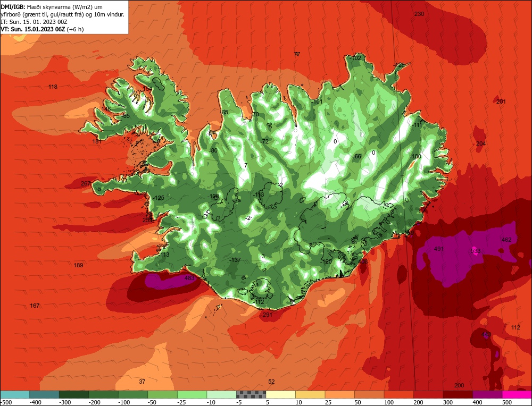Click the '300' legend scale label

448,402
